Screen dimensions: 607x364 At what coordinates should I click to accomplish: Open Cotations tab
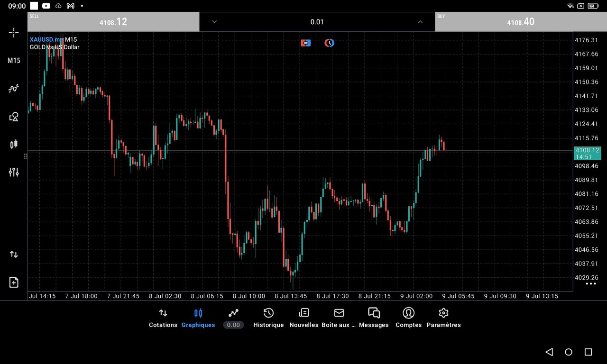(163, 318)
